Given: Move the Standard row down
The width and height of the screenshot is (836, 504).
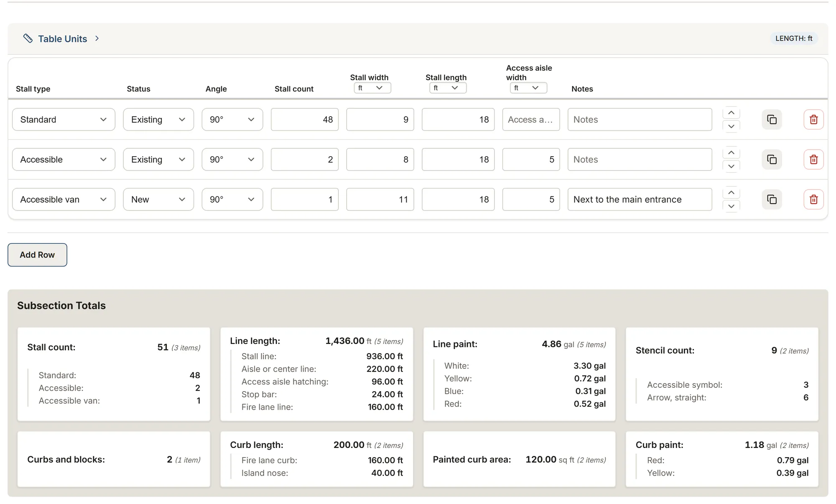Looking at the screenshot, I should pyautogui.click(x=731, y=126).
